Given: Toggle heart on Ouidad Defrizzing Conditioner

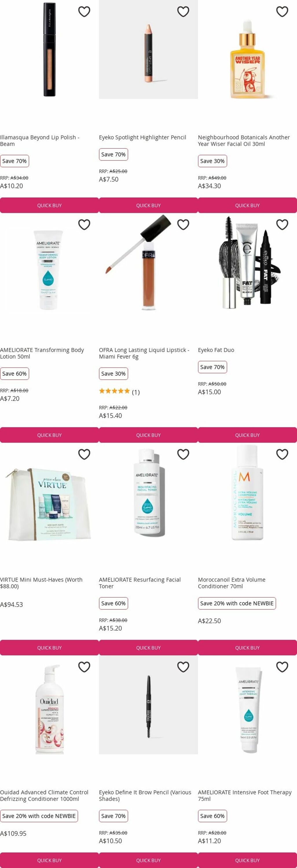Looking at the screenshot, I should 84,667.
